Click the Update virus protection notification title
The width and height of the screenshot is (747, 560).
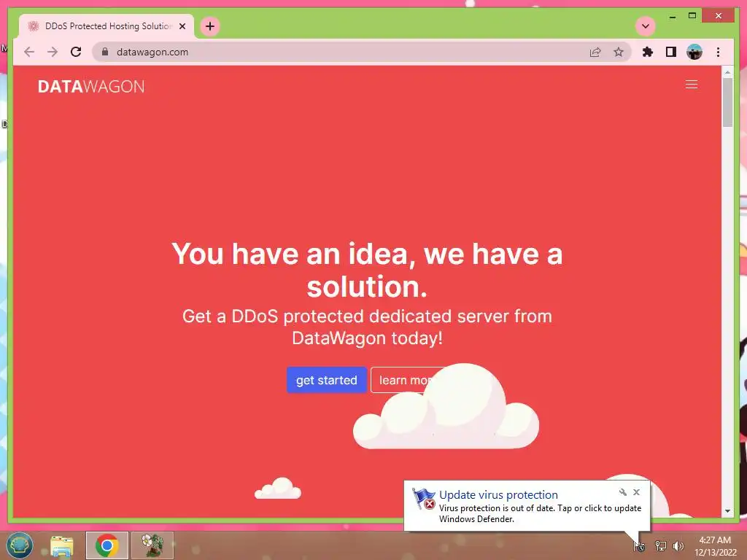[x=498, y=495]
